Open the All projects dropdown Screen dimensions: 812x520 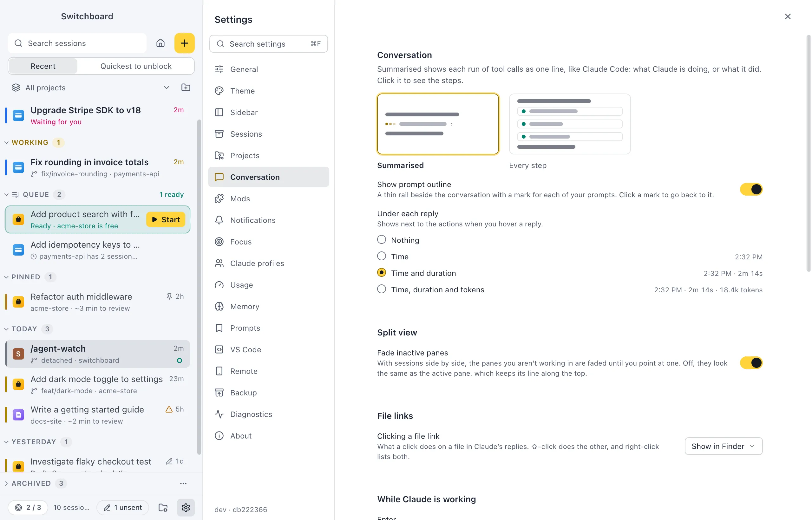[90, 88]
